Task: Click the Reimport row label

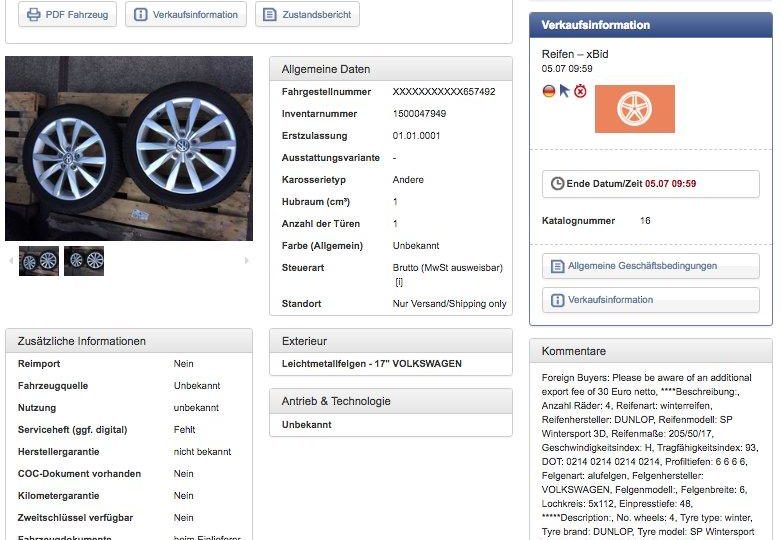Action: (39, 364)
